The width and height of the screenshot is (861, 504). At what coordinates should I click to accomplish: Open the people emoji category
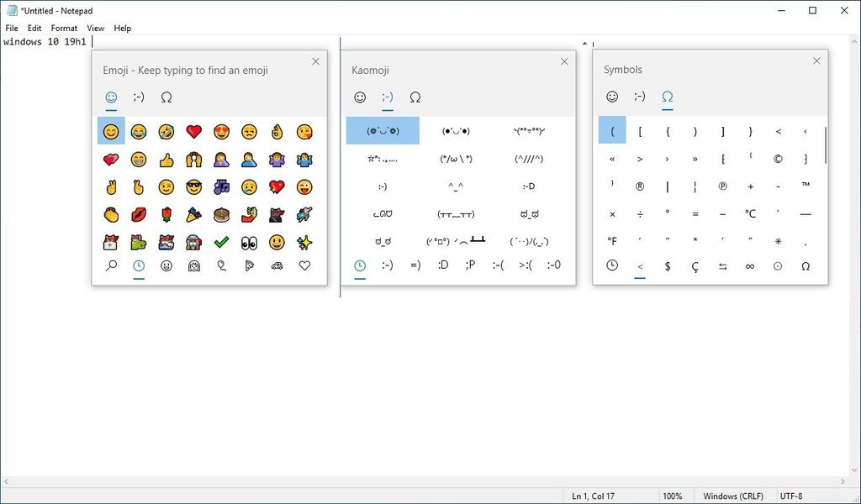pyautogui.click(x=193, y=265)
